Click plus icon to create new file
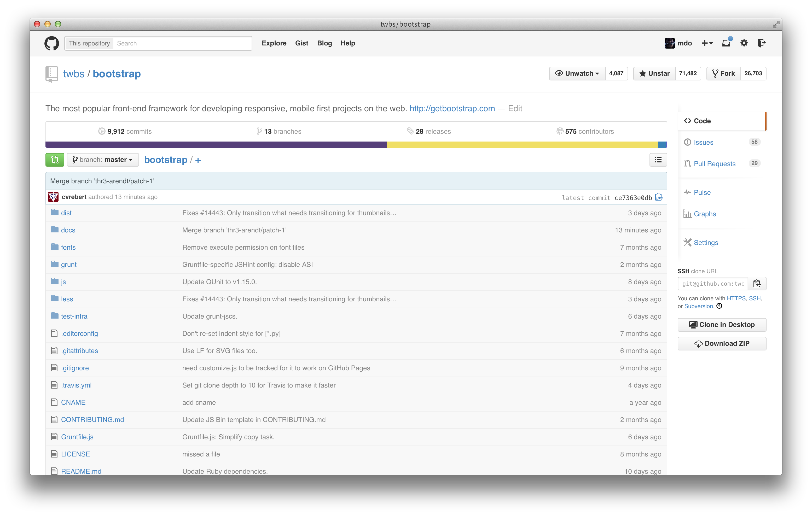The image size is (812, 516). pos(198,160)
